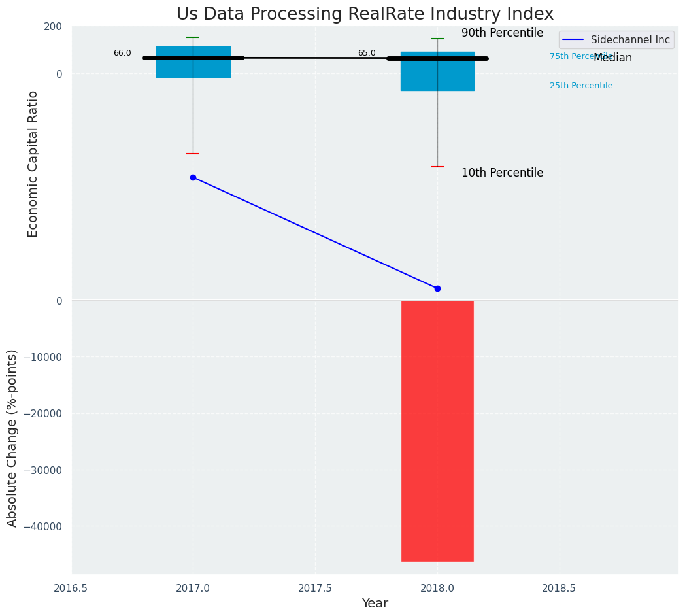Click the Sidechannel Inc legend entry
Viewport: 685px width, 616px height.
tap(617, 40)
